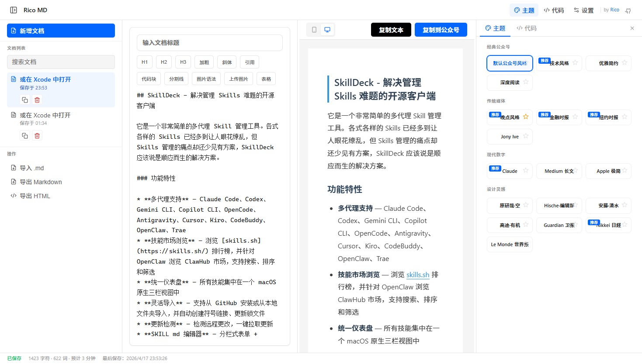Viewport: 642px width, 364px height.
Task: Switch preview to desktop monitor view
Action: [327, 30]
